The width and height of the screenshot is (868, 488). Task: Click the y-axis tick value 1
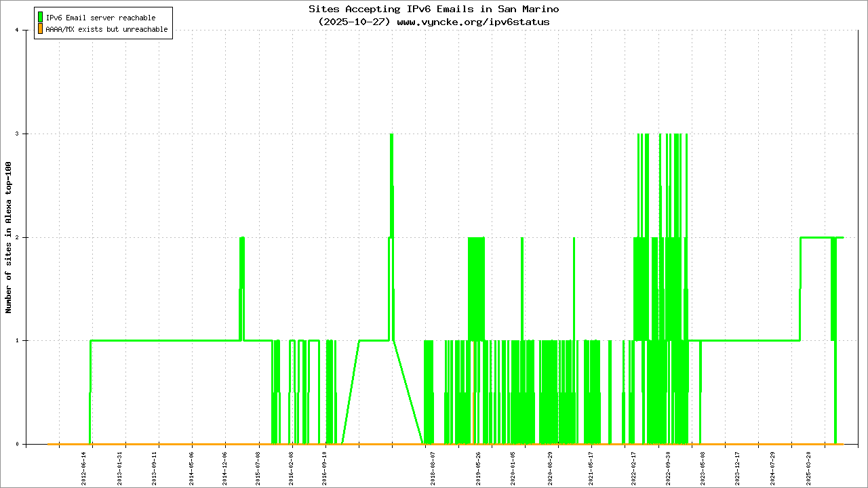(x=26, y=341)
